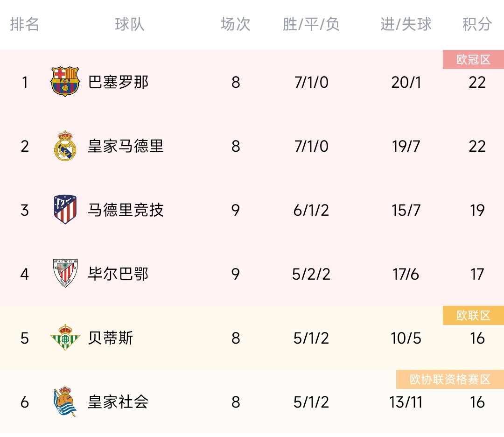Open the Real Sociedad club badge
This screenshot has height=437, width=504.
click(x=65, y=402)
